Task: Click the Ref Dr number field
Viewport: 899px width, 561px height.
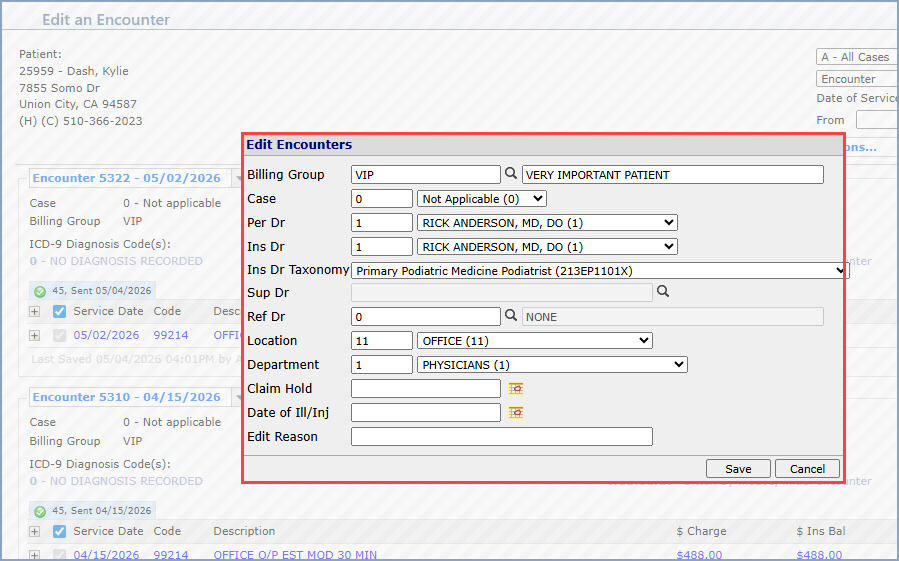Action: click(425, 317)
